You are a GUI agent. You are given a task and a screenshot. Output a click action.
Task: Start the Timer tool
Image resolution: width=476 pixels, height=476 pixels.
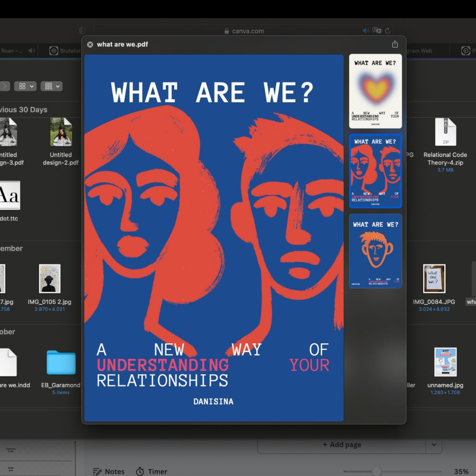152,471
